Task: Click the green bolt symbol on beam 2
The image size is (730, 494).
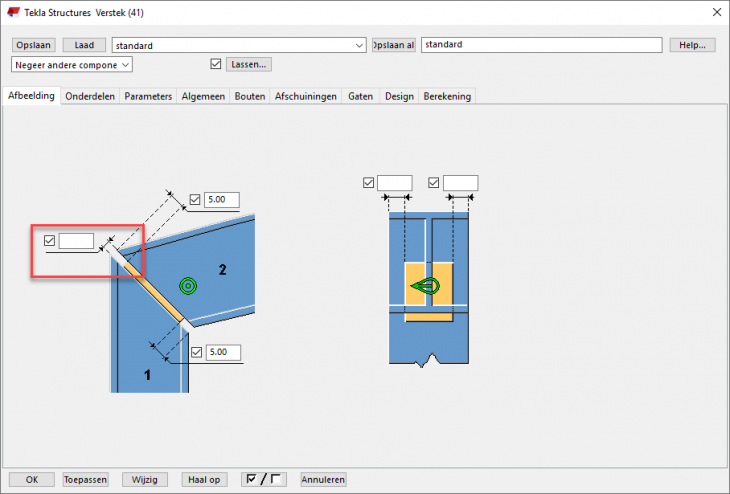Action: coord(188,286)
